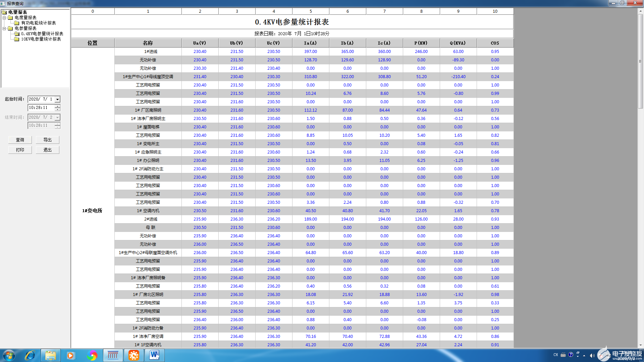Click the orange flower player taskbar icon

pos(134,355)
